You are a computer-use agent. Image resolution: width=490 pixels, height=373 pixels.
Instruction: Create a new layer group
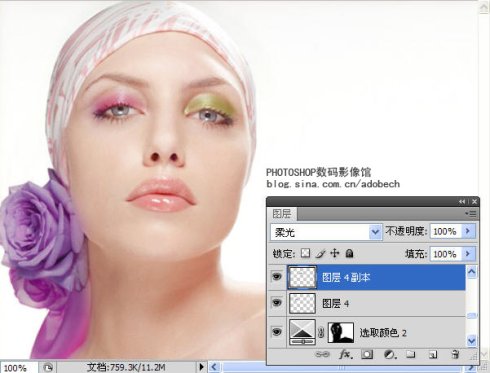(410, 354)
